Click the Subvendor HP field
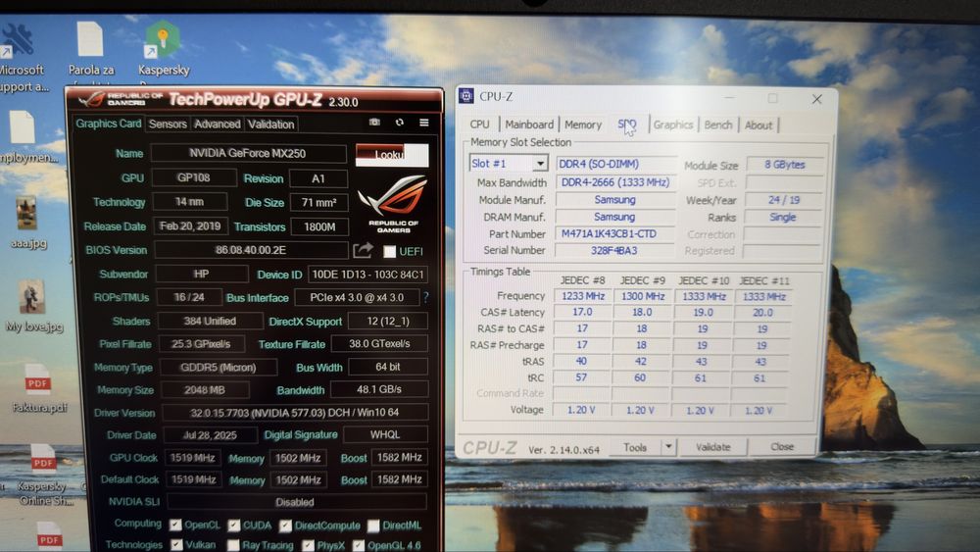Image resolution: width=980 pixels, height=552 pixels. pos(201,274)
